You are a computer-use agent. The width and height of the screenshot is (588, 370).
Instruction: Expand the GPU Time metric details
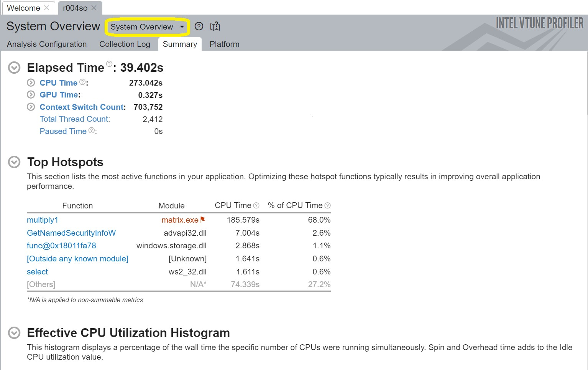[31, 95]
